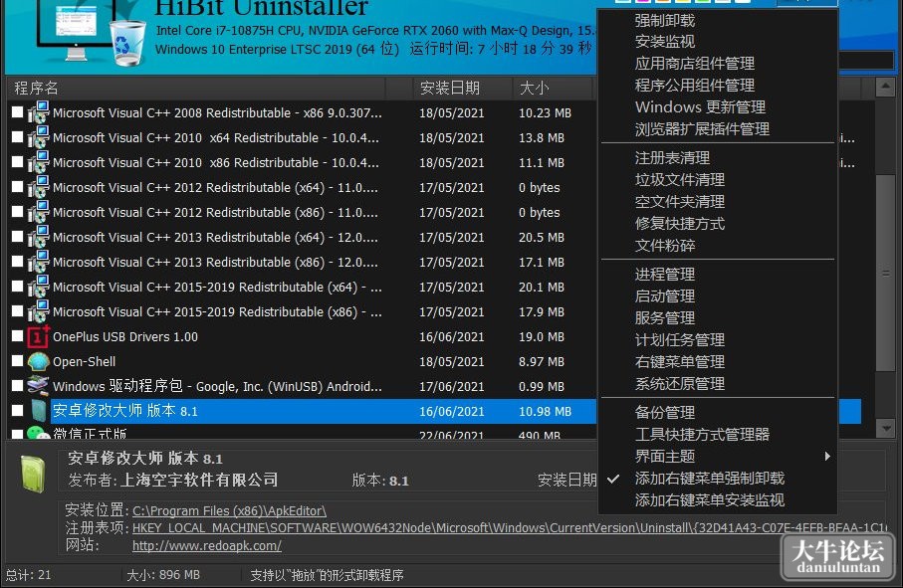Tick the checkbox for OnePlus USB Drivers 1.00
The height and width of the screenshot is (588, 903).
(x=17, y=336)
